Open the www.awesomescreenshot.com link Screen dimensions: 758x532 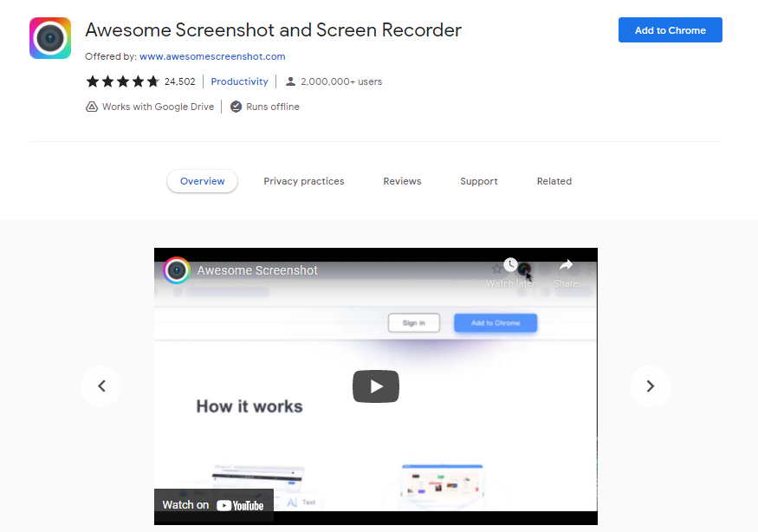click(212, 56)
